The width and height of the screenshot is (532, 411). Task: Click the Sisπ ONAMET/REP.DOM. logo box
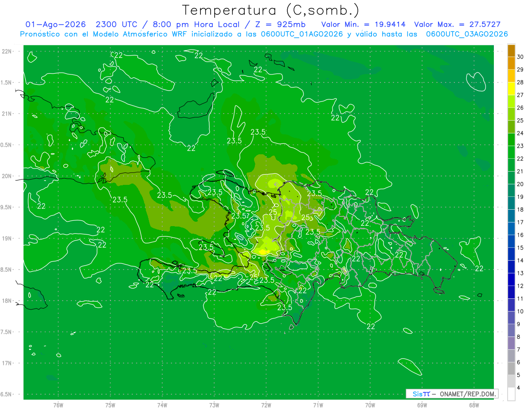tap(452, 394)
